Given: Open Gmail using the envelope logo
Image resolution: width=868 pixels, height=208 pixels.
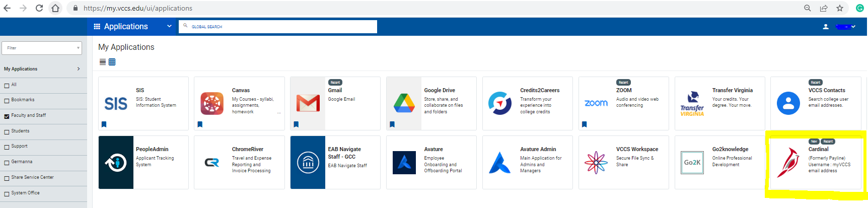Looking at the screenshot, I should 308,103.
